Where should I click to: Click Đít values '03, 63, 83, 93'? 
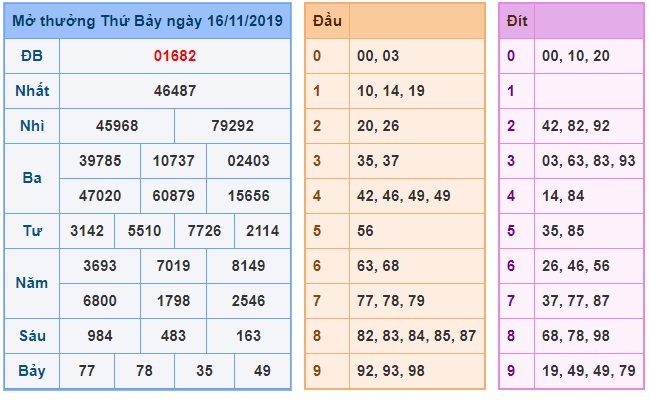[589, 161]
